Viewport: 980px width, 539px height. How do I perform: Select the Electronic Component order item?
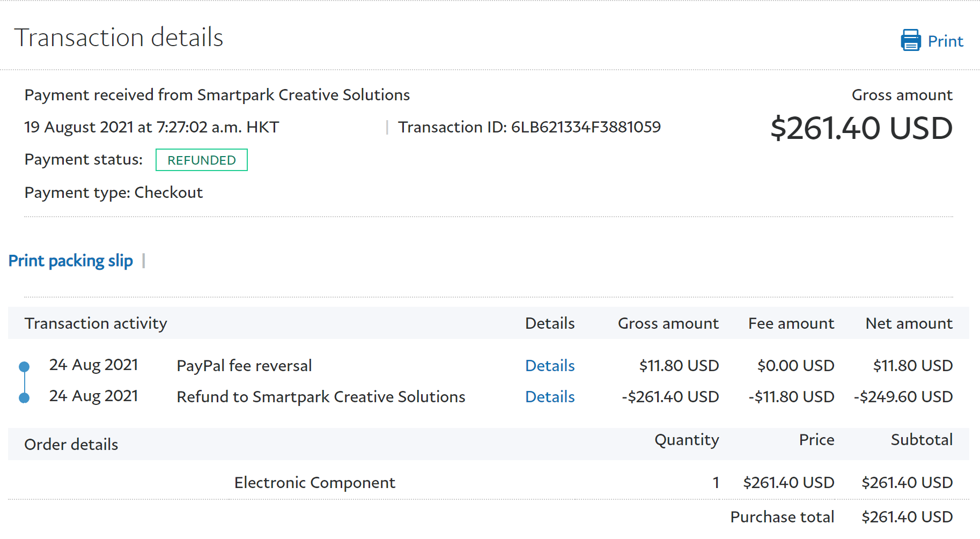click(x=314, y=483)
